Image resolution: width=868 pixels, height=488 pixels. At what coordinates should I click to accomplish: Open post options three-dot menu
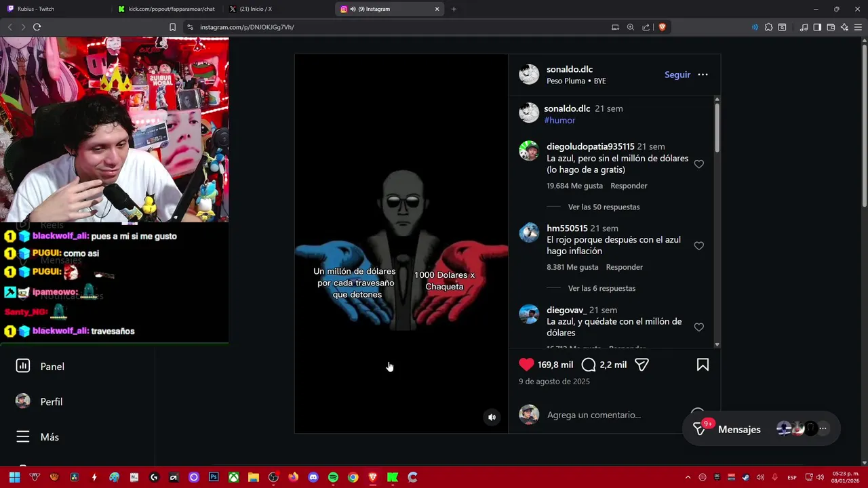(703, 75)
